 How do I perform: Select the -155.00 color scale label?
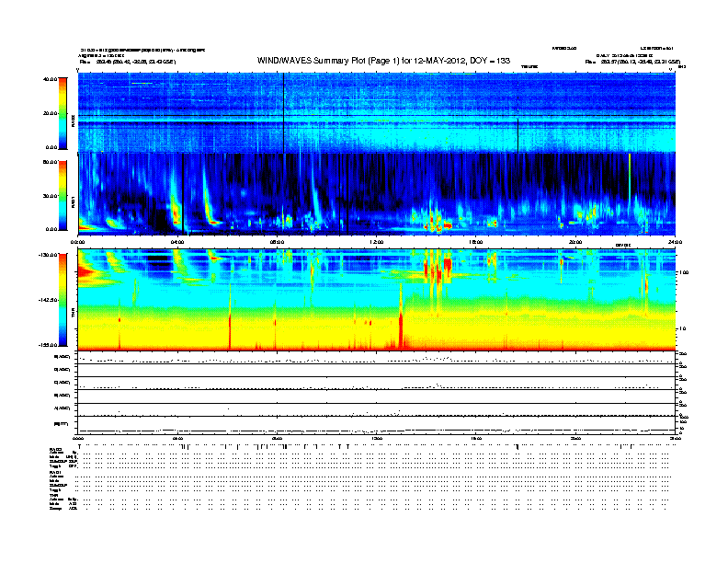coord(48,345)
